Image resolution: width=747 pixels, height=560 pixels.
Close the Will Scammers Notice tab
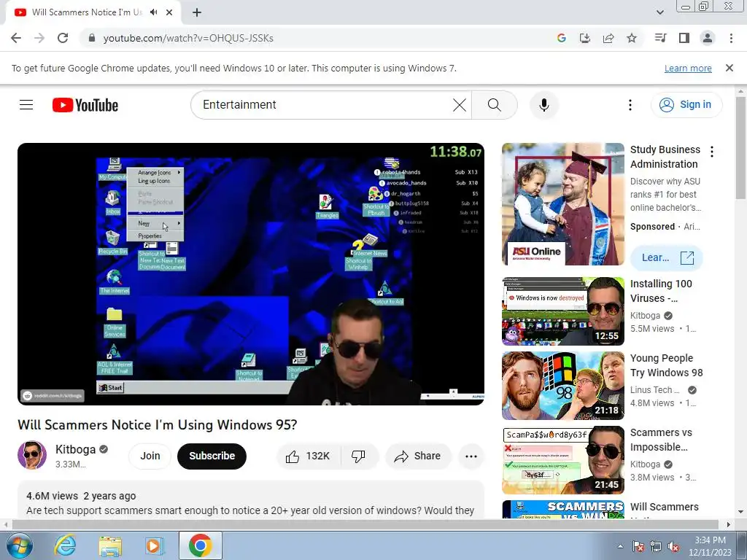[169, 12]
